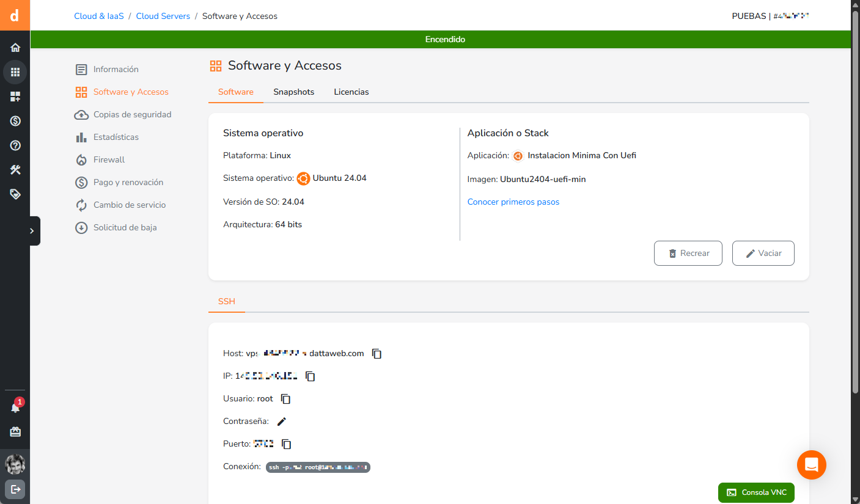
Task: Copy the Puerto value
Action: (x=286, y=444)
